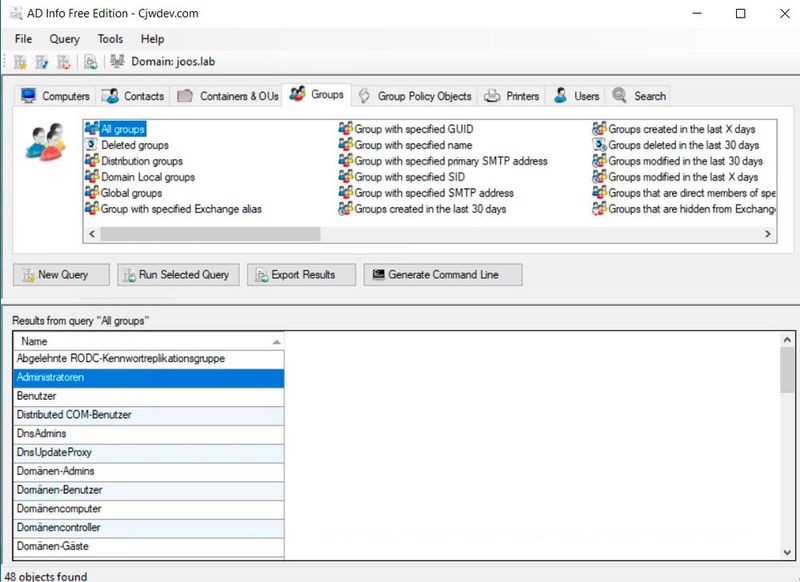Viewport: 800px width, 582px height.
Task: Click the Printers tab printer icon
Action: [x=494, y=95]
